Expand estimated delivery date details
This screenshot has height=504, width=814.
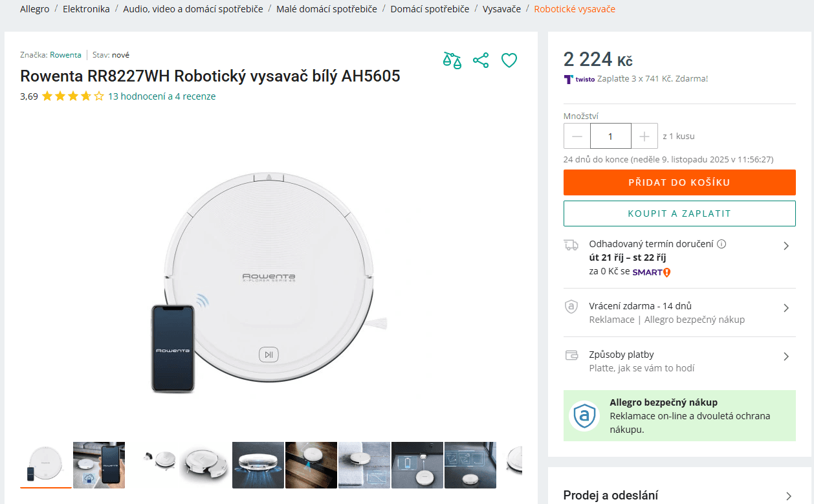(786, 246)
